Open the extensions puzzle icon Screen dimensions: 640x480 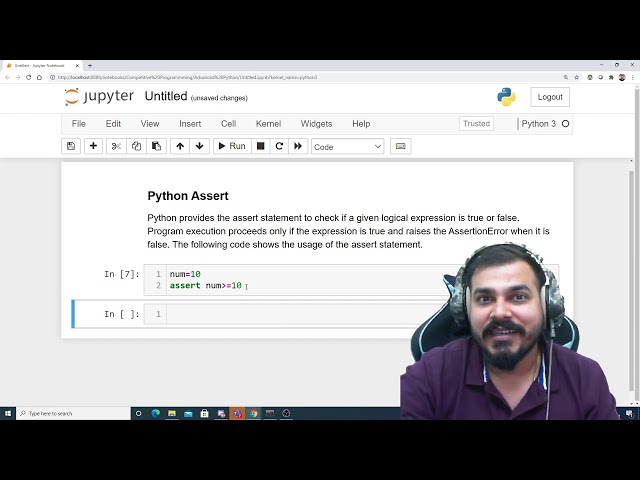[x=611, y=77]
